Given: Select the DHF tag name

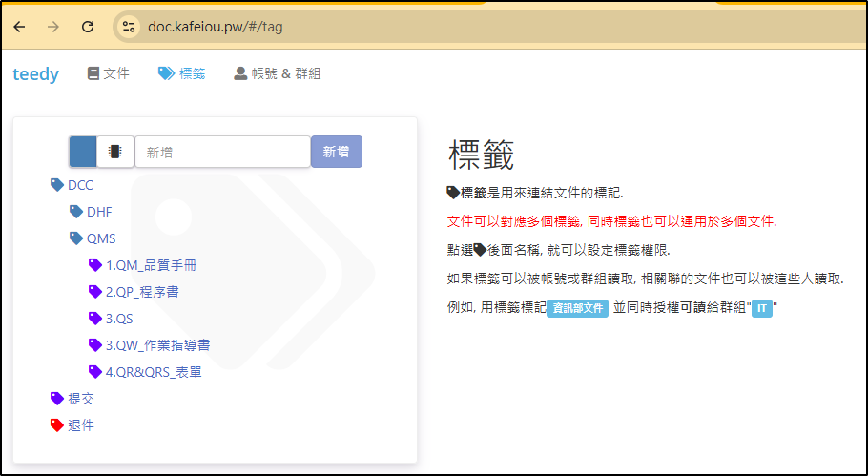Looking at the screenshot, I should 99,212.
